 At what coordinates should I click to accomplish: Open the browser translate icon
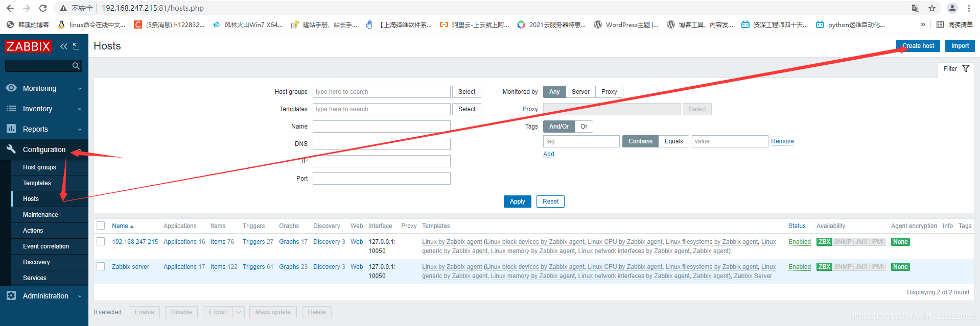coord(916,8)
